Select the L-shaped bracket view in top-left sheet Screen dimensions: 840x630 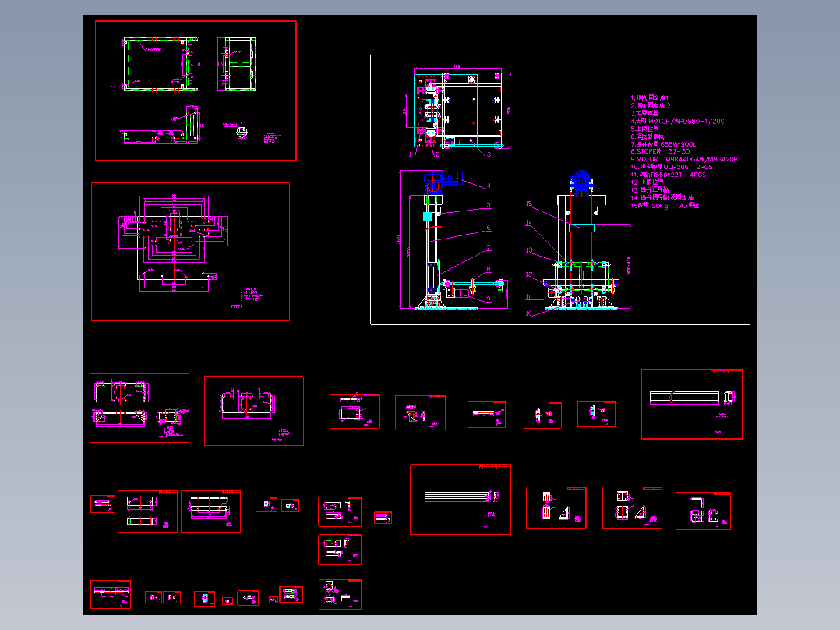161,125
